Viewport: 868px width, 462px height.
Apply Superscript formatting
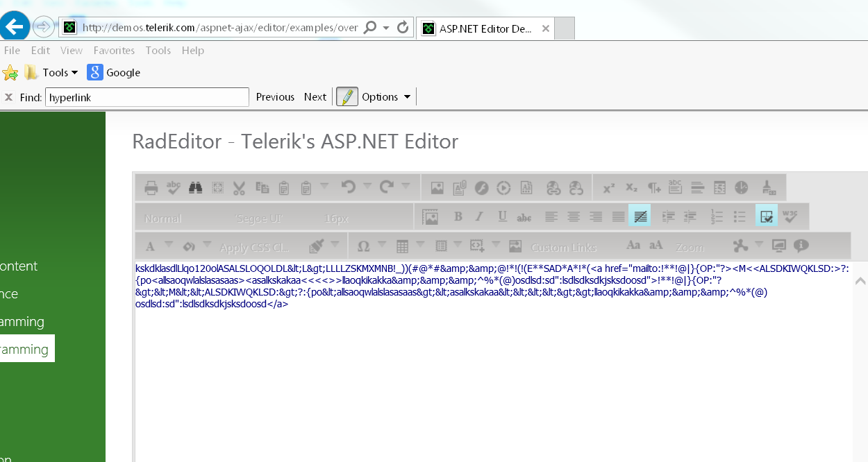coord(609,187)
